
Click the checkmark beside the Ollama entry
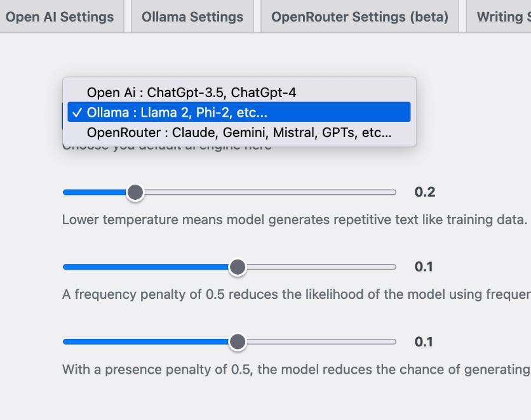coord(77,112)
